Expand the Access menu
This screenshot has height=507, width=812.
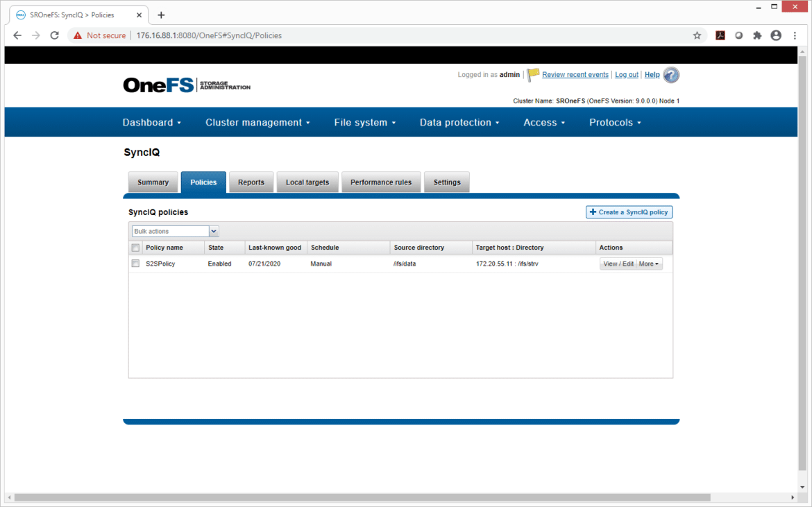(x=543, y=123)
